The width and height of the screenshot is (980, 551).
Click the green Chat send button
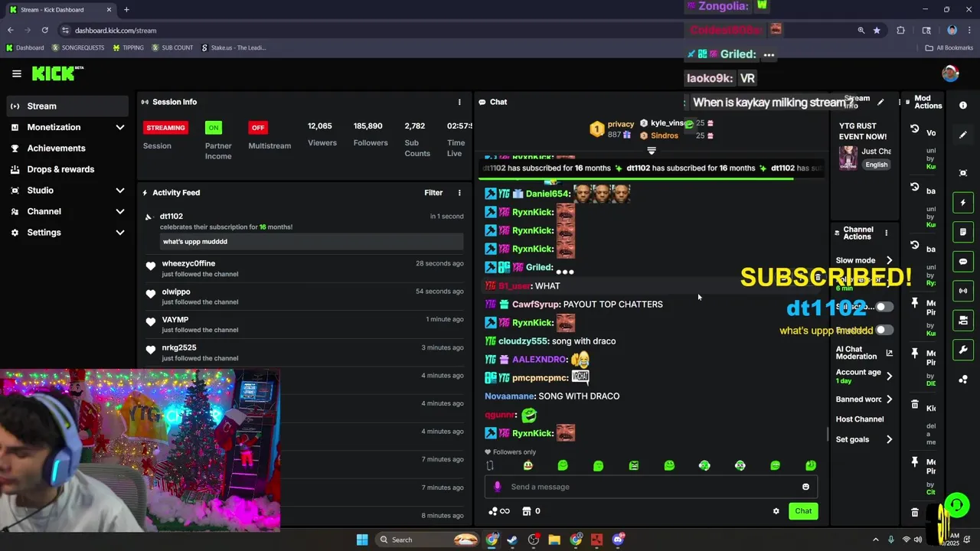pos(803,511)
